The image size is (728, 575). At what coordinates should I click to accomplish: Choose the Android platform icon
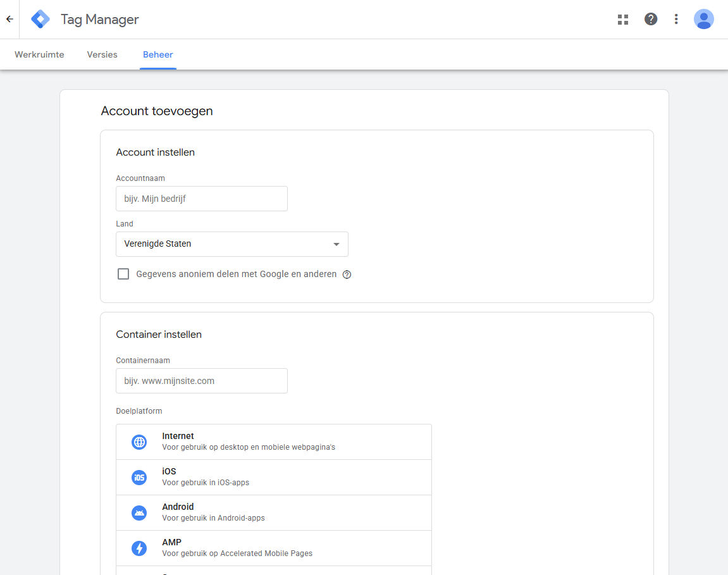[139, 513]
